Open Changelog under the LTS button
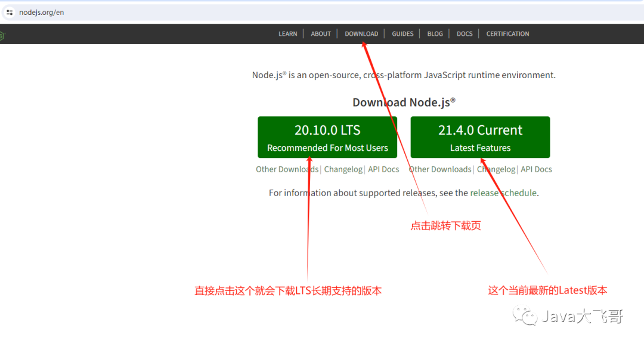This screenshot has height=344, width=644. [343, 169]
